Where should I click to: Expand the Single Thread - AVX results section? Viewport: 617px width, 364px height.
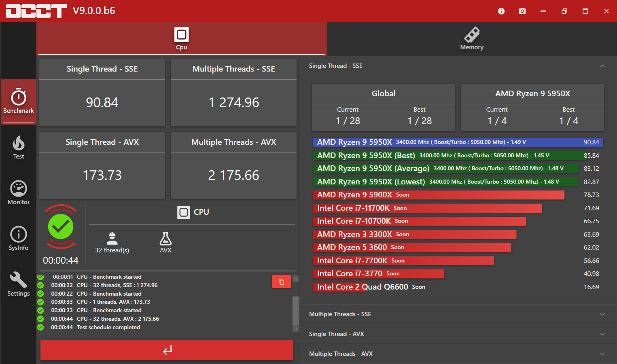point(458,334)
